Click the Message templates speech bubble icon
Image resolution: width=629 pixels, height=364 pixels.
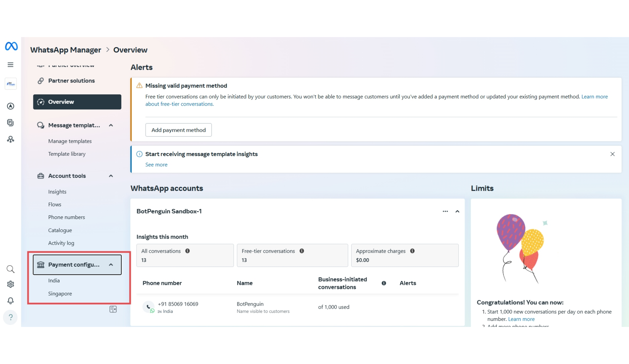click(41, 125)
